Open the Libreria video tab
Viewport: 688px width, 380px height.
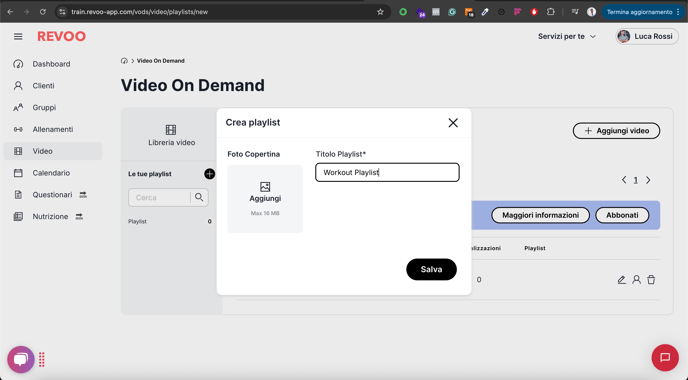click(172, 135)
